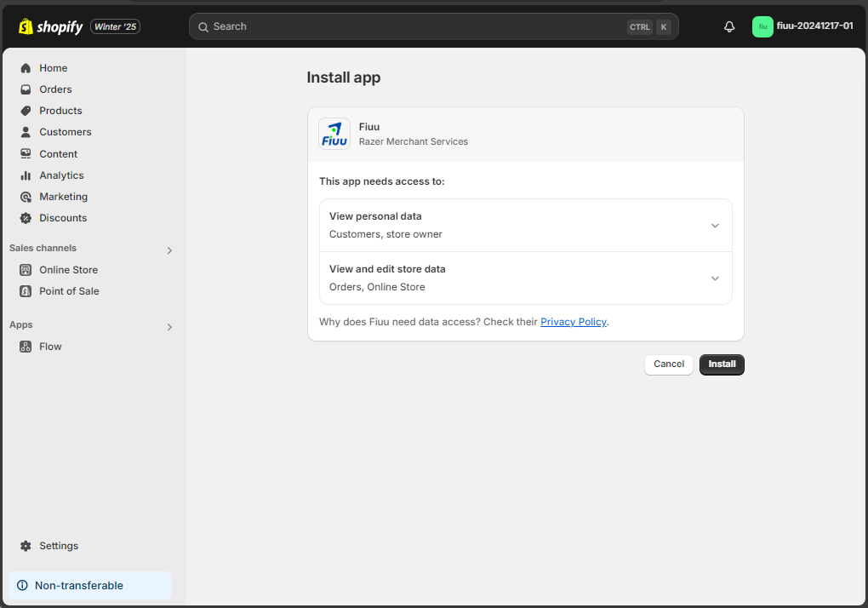This screenshot has height=608, width=868.
Task: Click Install app page heading
Action: 344,77
